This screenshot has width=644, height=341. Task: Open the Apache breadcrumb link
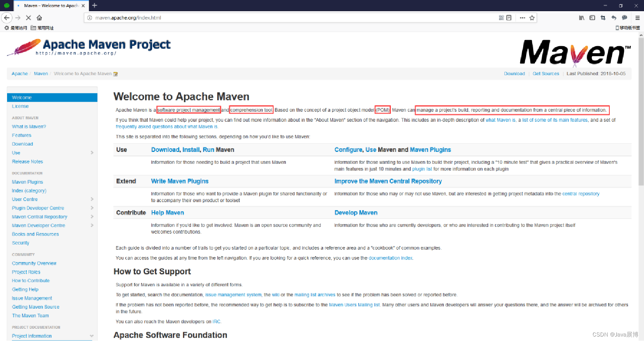point(20,74)
